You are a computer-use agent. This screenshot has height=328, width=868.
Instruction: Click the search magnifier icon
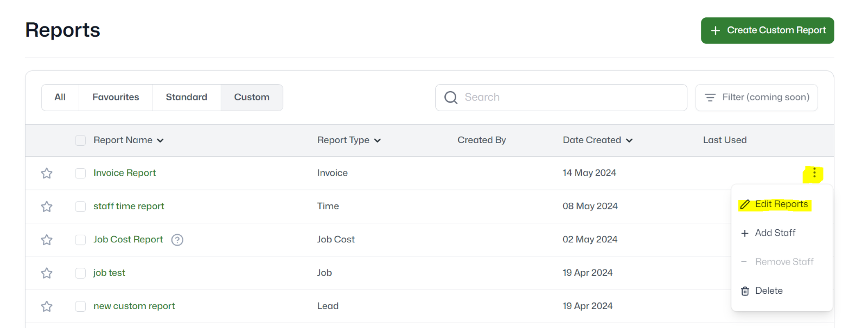pos(451,98)
